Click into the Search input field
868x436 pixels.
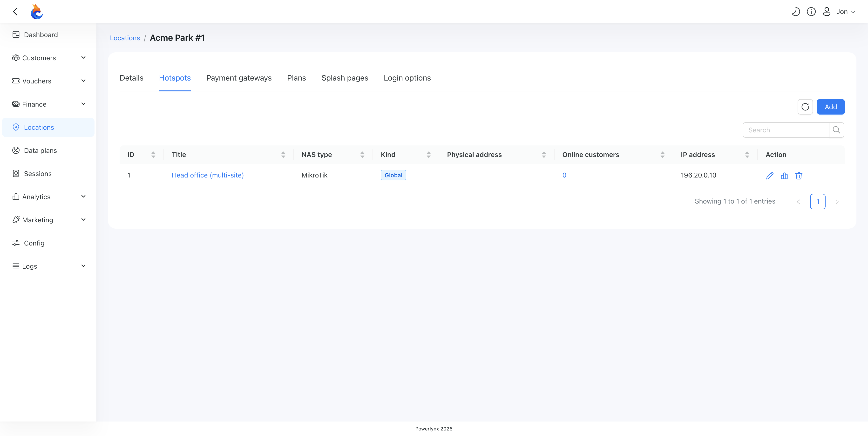coord(786,130)
